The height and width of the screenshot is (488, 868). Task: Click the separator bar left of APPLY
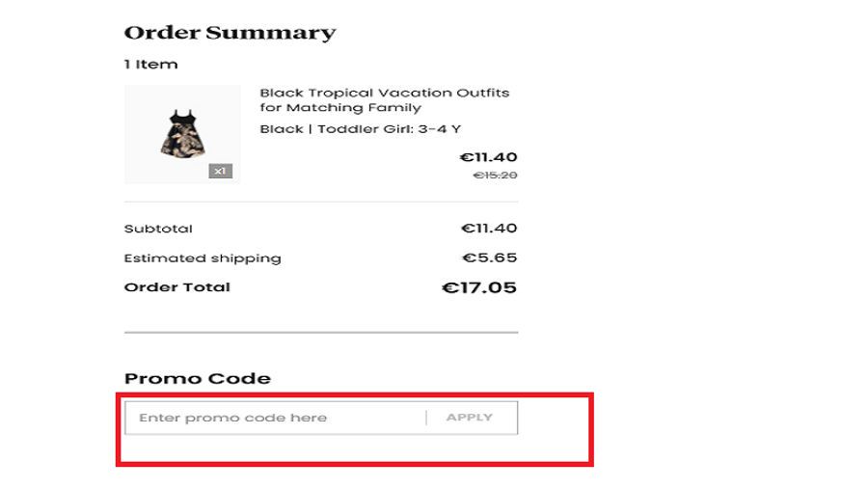(426, 418)
